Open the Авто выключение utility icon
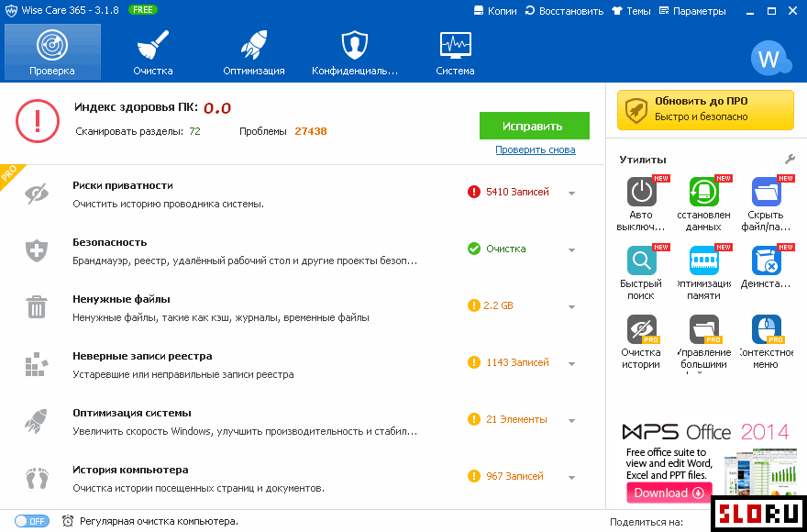 (x=641, y=192)
